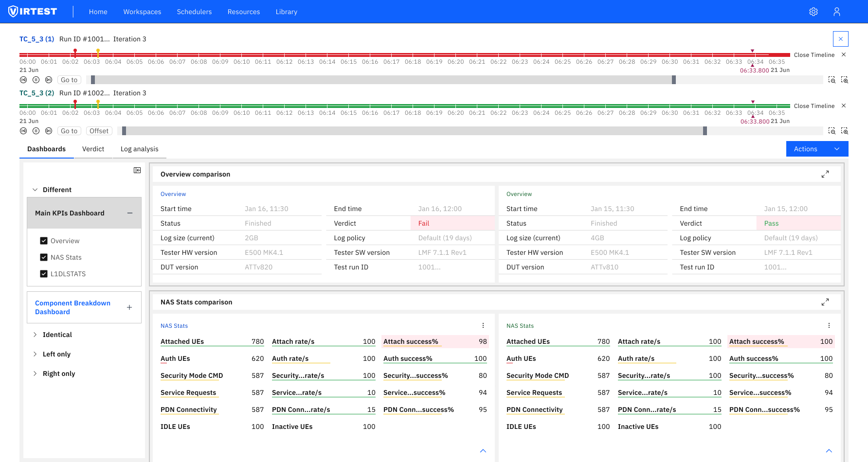Pause playback on the first timeline
The width and height of the screenshot is (868, 462).
(36, 80)
